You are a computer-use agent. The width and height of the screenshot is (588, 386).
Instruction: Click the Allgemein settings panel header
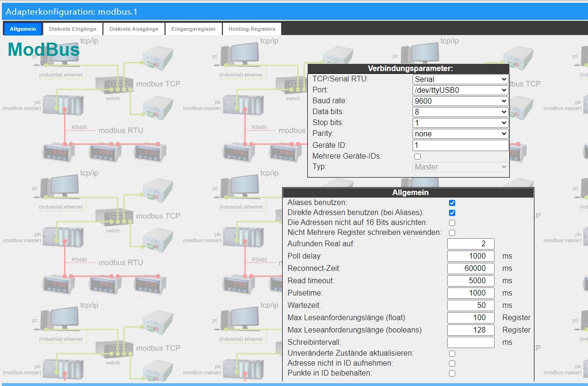pos(408,193)
